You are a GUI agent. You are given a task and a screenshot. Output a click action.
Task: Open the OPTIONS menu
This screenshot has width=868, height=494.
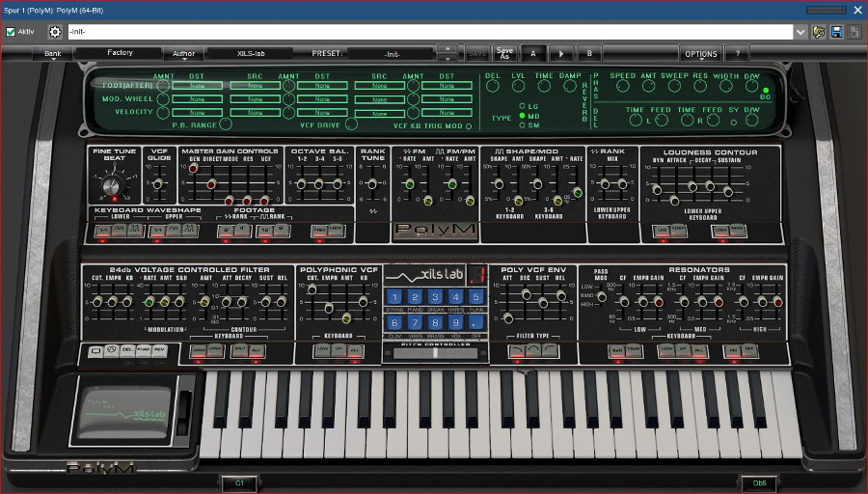tap(701, 54)
